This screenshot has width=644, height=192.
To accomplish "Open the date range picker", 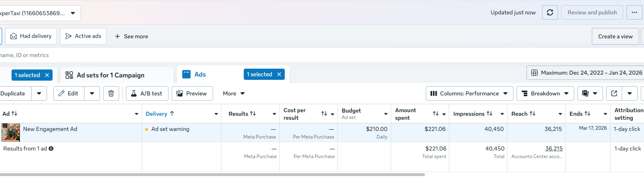I will pos(586,73).
